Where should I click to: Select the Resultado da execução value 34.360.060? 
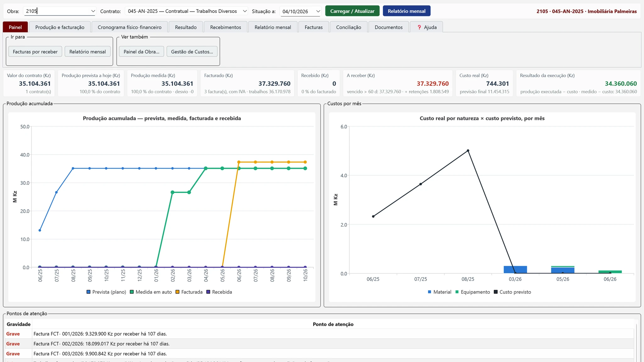(621, 84)
